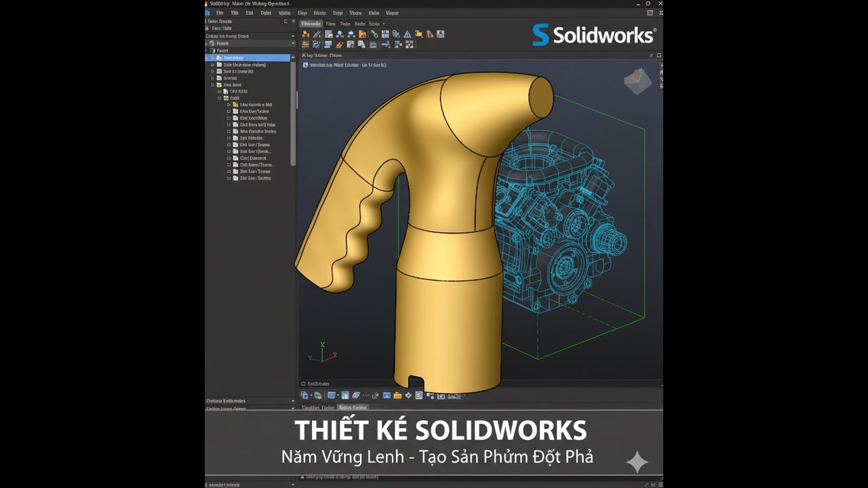This screenshot has height=488, width=868.
Task: Expand the 'Sites taled' folder node
Action: tap(212, 85)
